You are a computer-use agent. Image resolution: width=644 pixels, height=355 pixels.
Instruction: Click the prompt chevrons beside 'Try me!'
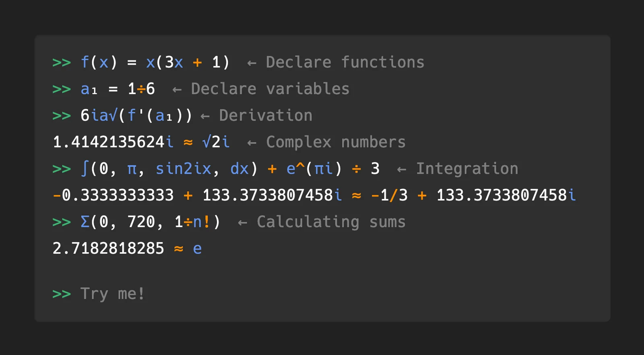pyautogui.click(x=62, y=294)
